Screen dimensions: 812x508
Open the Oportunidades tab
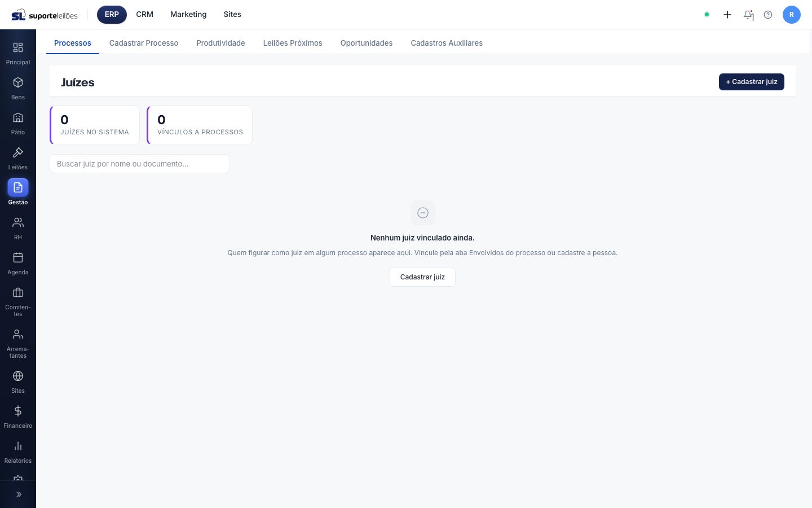tap(367, 43)
